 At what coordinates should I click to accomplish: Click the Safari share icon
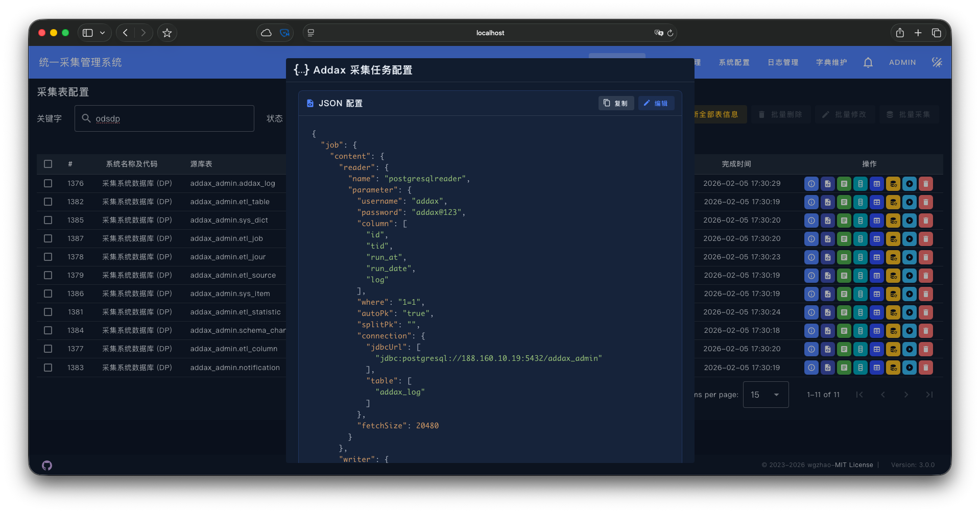tap(900, 33)
